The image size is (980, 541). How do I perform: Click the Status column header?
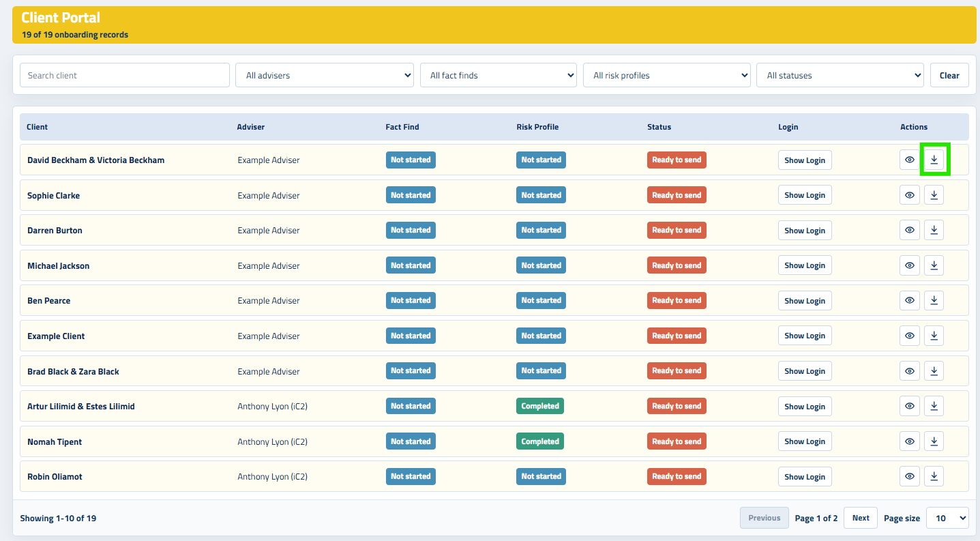pyautogui.click(x=659, y=127)
